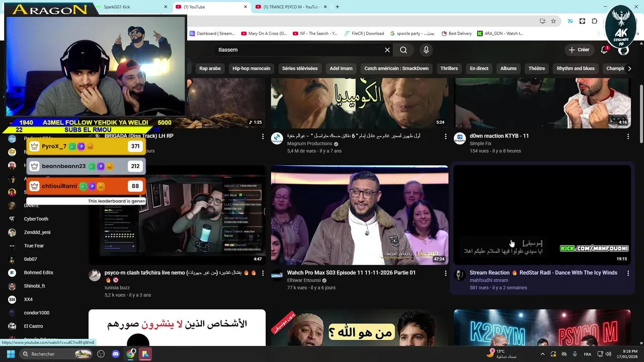Clear the 'tlassem' search text with X
644x362 pixels.
point(387,50)
